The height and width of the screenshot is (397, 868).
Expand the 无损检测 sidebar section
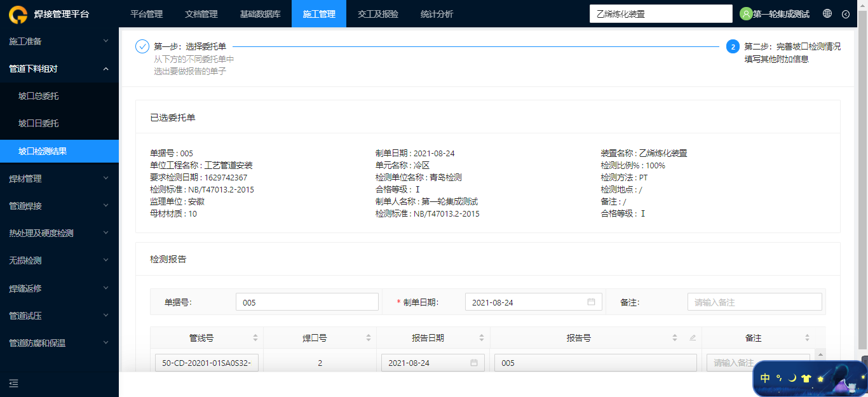tap(59, 260)
